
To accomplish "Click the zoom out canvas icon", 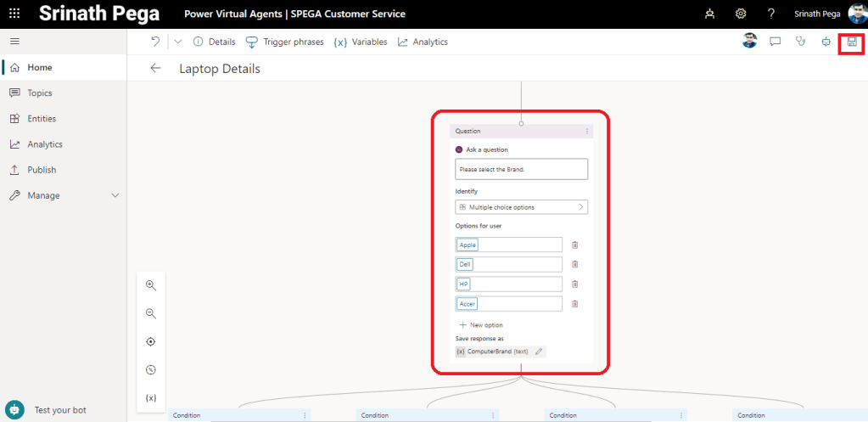I will [151, 313].
